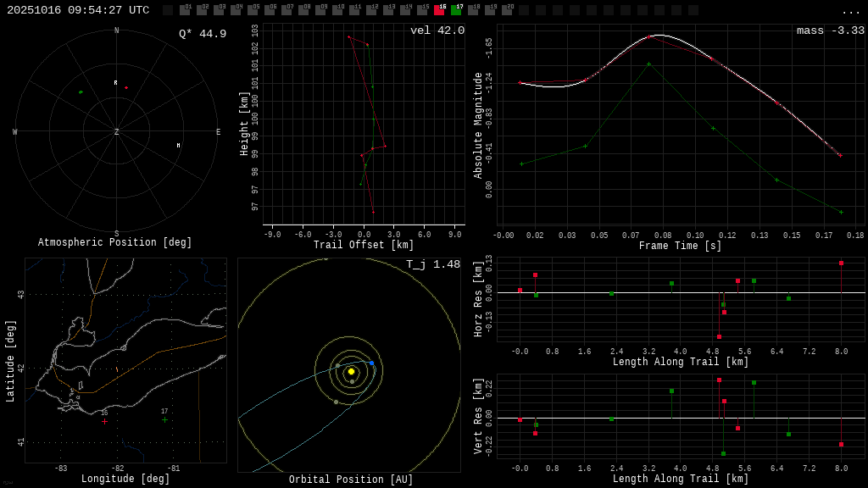Click station 20 box in top bar
The width and height of the screenshot is (868, 488).
(507, 10)
